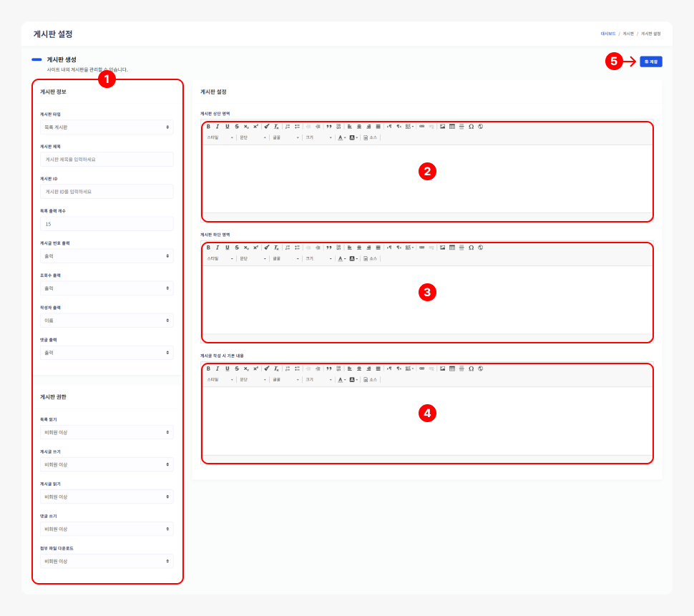Open the 게시판 타입 dropdown
This screenshot has width=694, height=616.
click(x=107, y=127)
